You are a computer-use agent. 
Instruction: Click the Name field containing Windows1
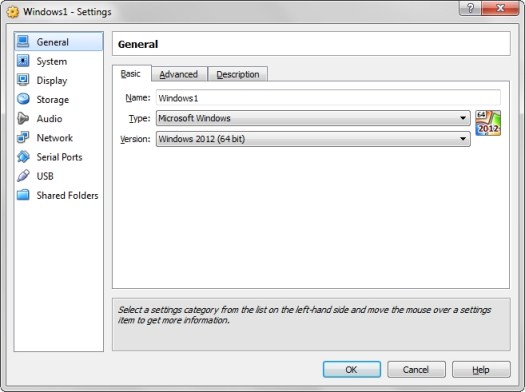point(328,98)
